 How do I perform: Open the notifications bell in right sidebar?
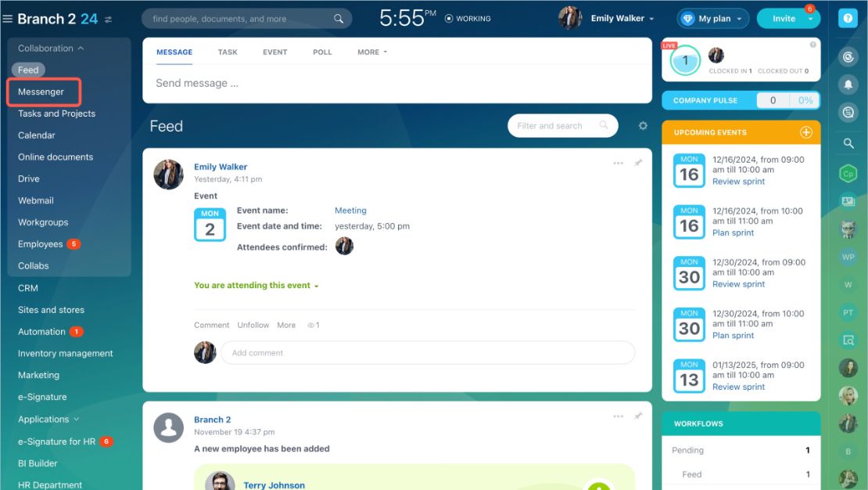click(848, 85)
